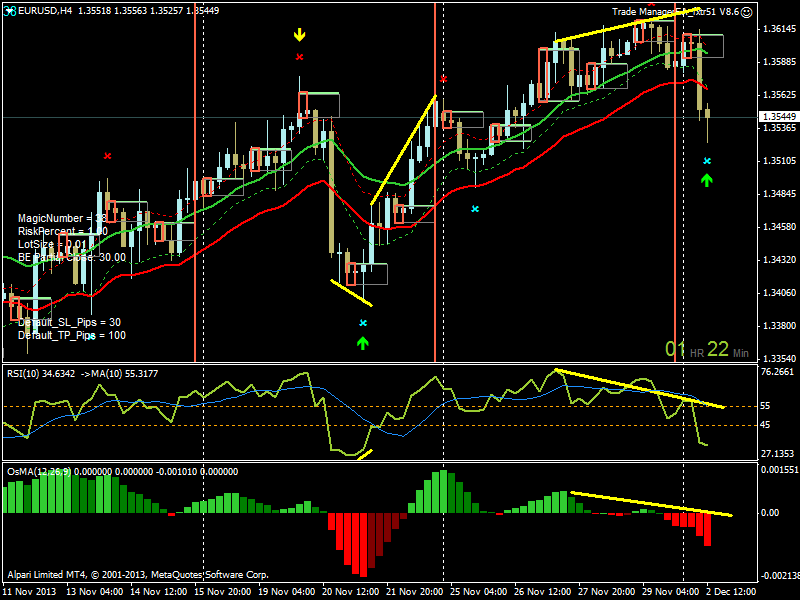Click the Default_TP_Pips = 100 label
Screen dimensions: 800x600
tap(72, 336)
